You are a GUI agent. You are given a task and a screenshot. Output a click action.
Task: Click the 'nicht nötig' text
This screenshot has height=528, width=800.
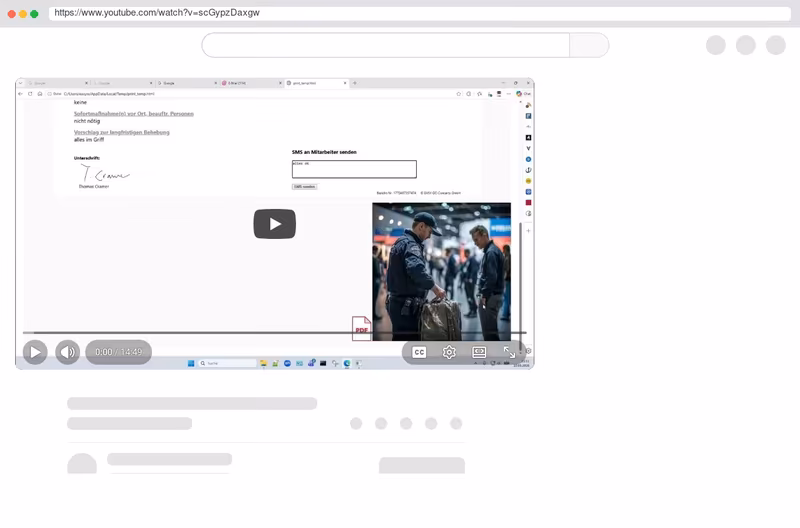(x=87, y=121)
